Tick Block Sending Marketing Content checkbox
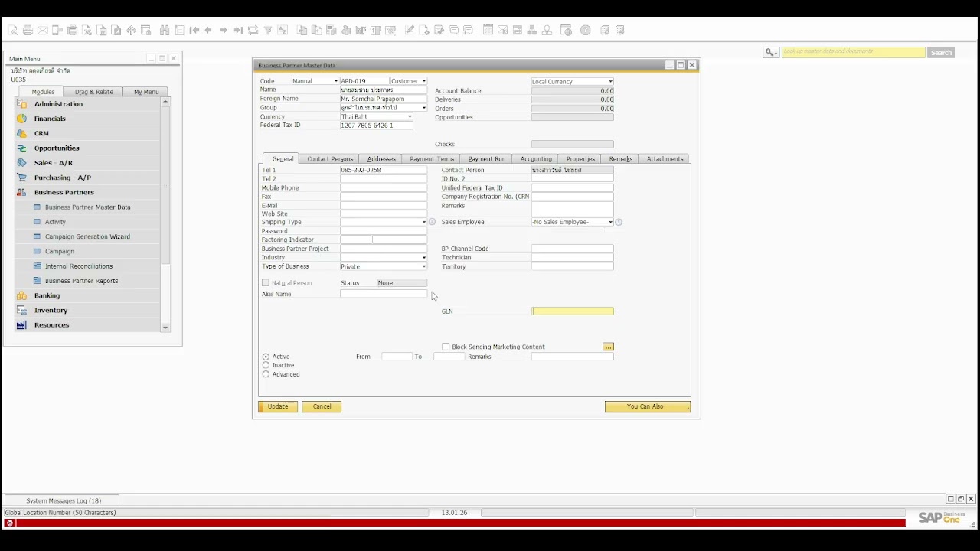980x551 pixels. tap(446, 347)
